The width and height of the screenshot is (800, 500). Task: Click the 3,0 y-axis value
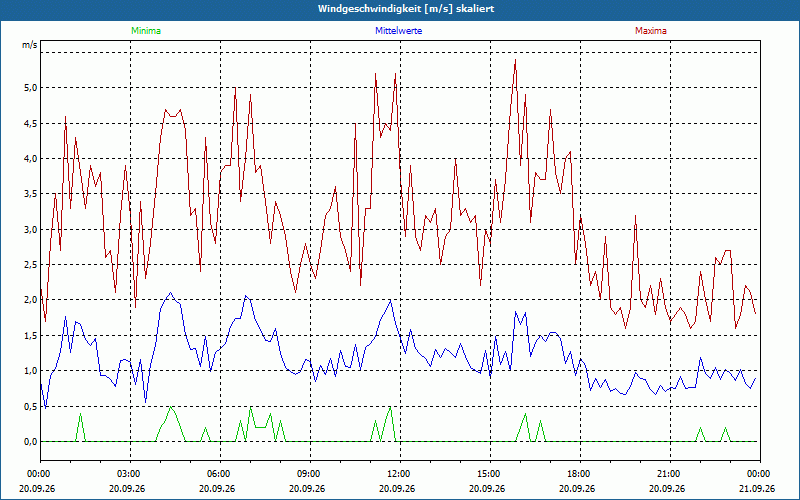pyautogui.click(x=31, y=229)
